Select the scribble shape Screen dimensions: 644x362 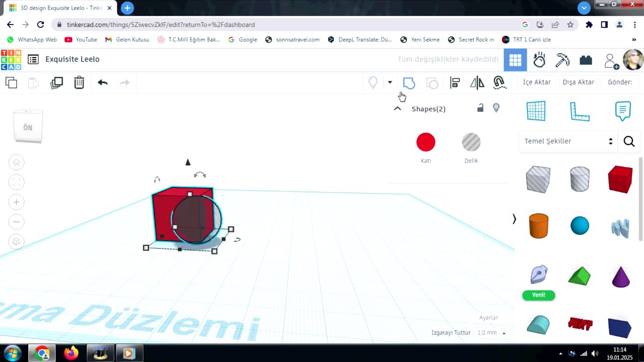(620, 228)
